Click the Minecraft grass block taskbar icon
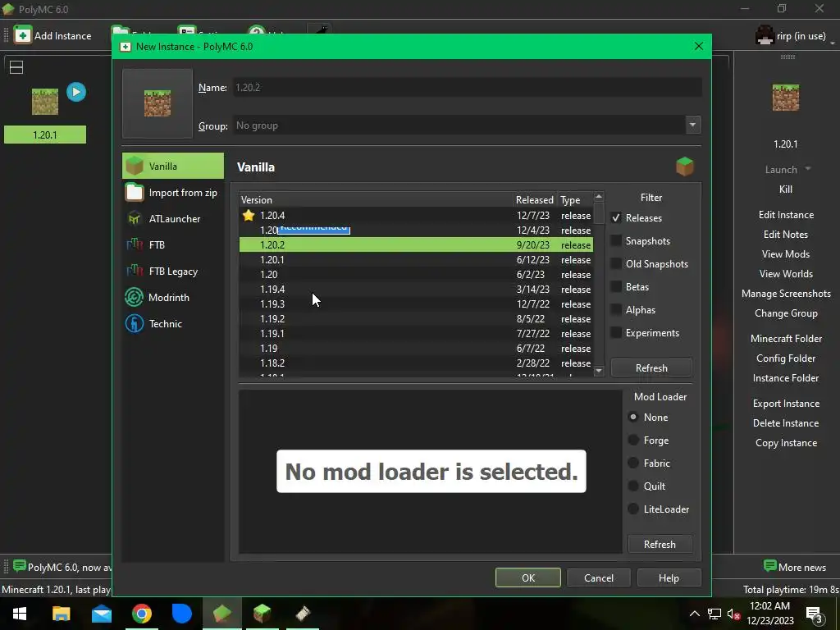The image size is (840, 630). click(262, 614)
